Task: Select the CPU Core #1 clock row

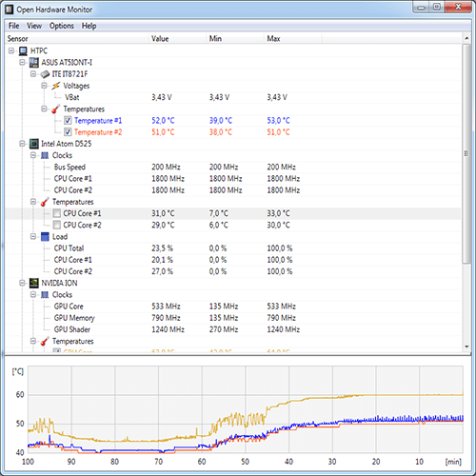Action: pyautogui.click(x=233, y=179)
